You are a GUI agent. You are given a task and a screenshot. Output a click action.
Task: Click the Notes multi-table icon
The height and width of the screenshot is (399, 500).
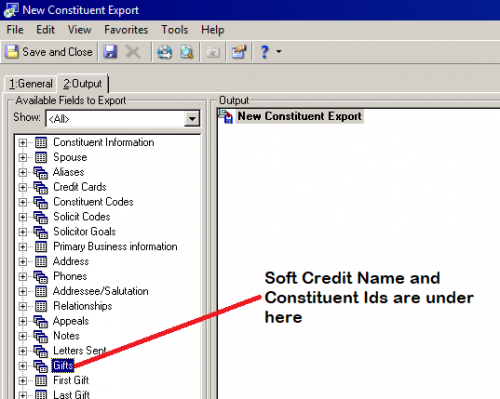41,337
